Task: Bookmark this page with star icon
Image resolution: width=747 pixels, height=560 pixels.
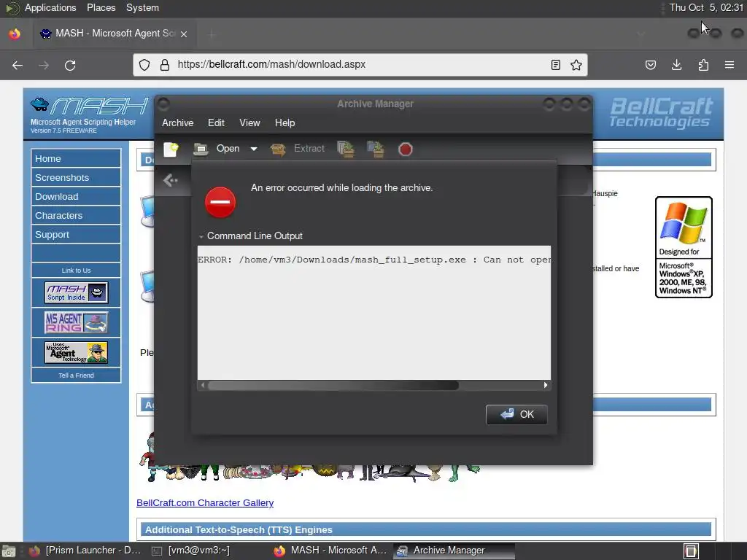Action: [x=576, y=65]
